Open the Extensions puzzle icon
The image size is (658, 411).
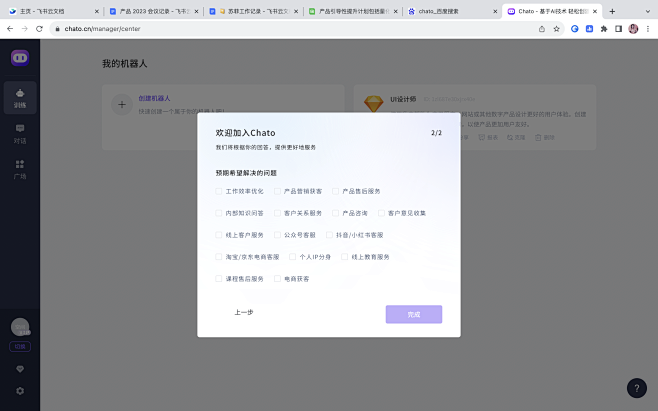coord(604,29)
